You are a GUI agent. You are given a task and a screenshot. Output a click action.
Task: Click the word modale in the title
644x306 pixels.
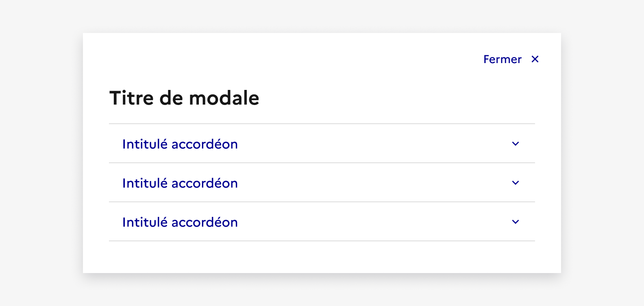pyautogui.click(x=224, y=98)
